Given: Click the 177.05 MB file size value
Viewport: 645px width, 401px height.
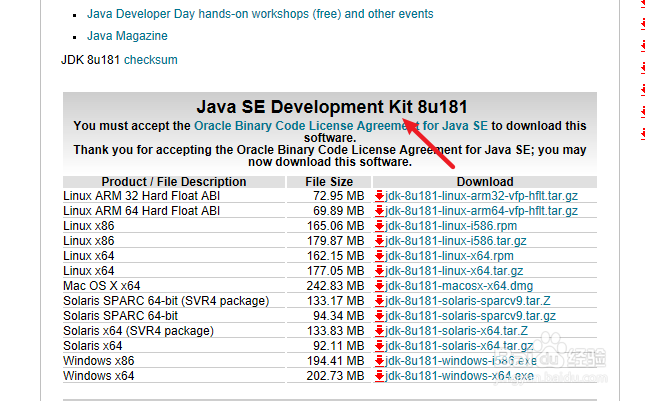Looking at the screenshot, I should 336,271.
